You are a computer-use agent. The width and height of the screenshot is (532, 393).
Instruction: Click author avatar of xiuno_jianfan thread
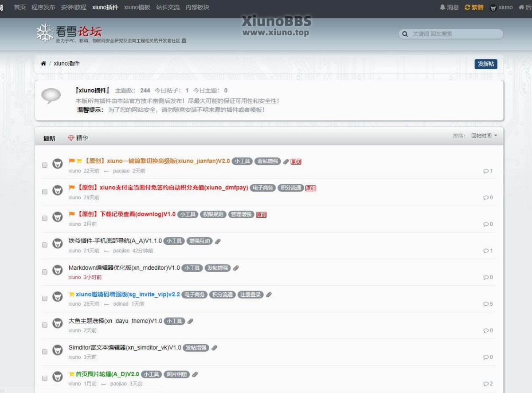point(58,164)
